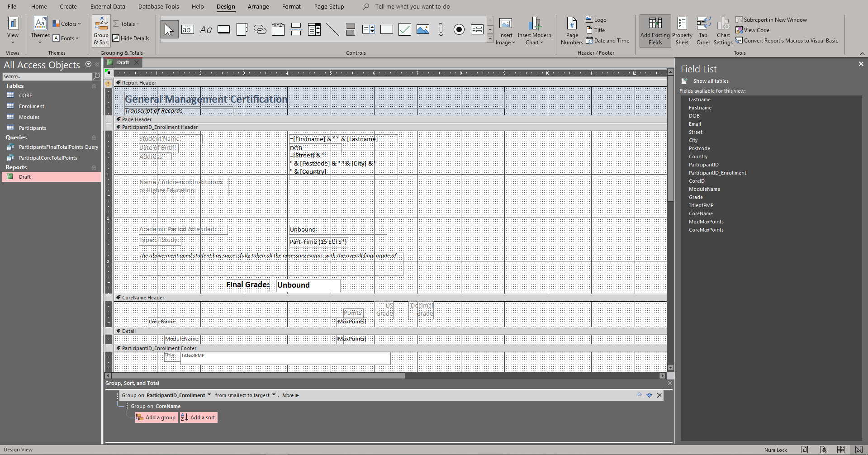Choose the Option Group control
The width and height of the screenshot is (868, 455).
278,30
